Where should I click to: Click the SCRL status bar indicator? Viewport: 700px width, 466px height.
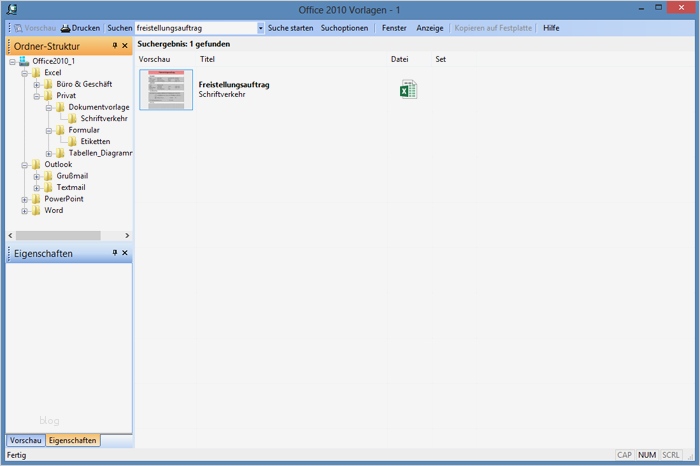tap(671, 455)
